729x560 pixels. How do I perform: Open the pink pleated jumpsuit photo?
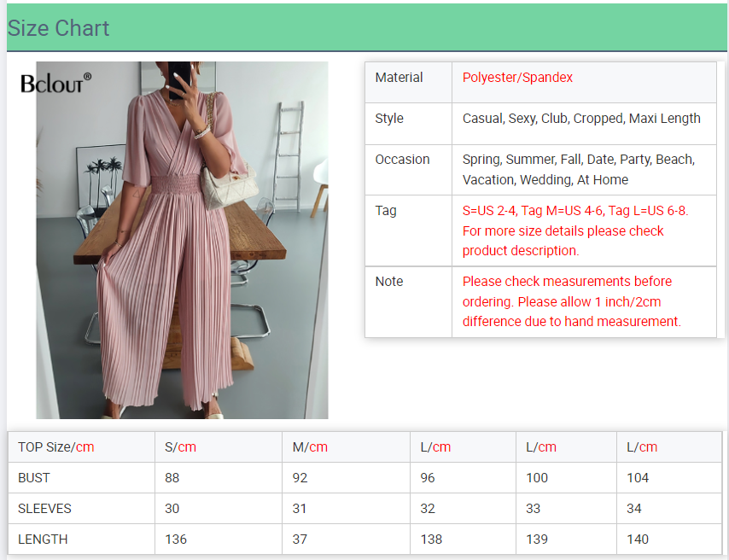tap(182, 256)
